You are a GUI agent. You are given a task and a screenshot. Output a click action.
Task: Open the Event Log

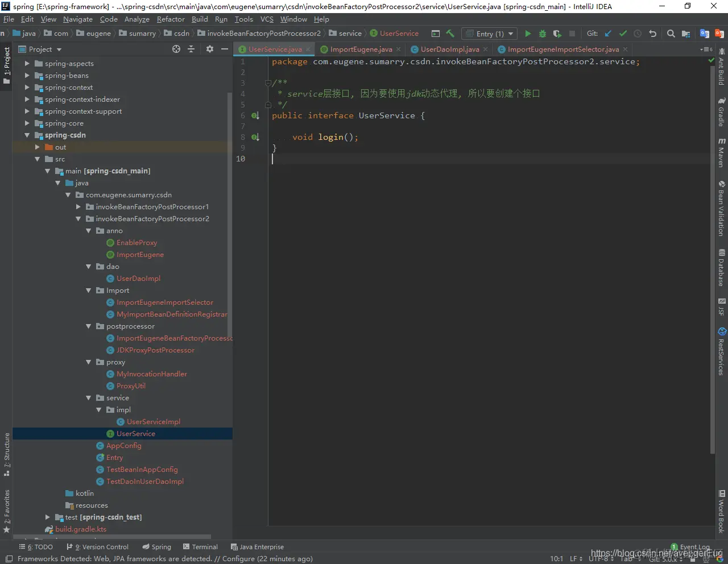tap(690, 547)
